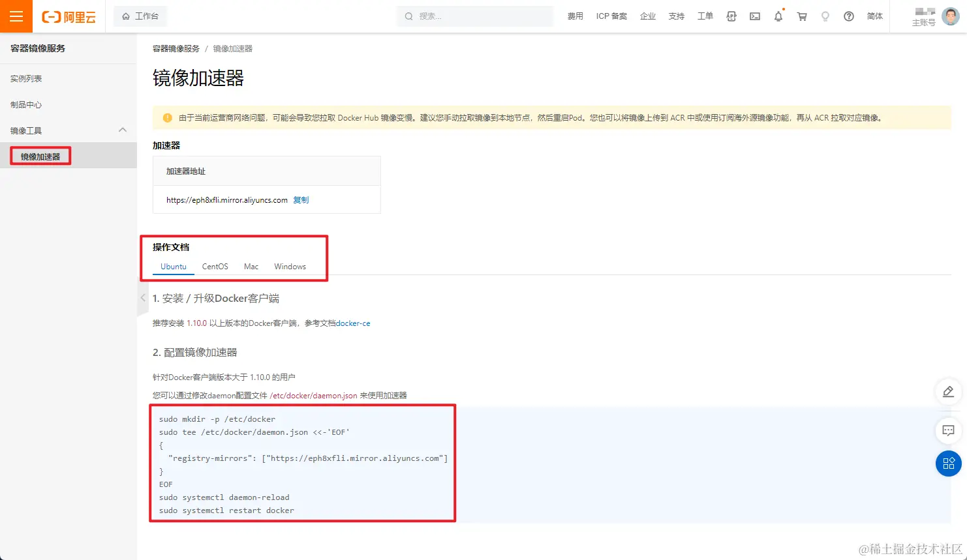967x560 pixels.
Task: Select 镜像加速器 in the sidebar
Action: (39, 155)
